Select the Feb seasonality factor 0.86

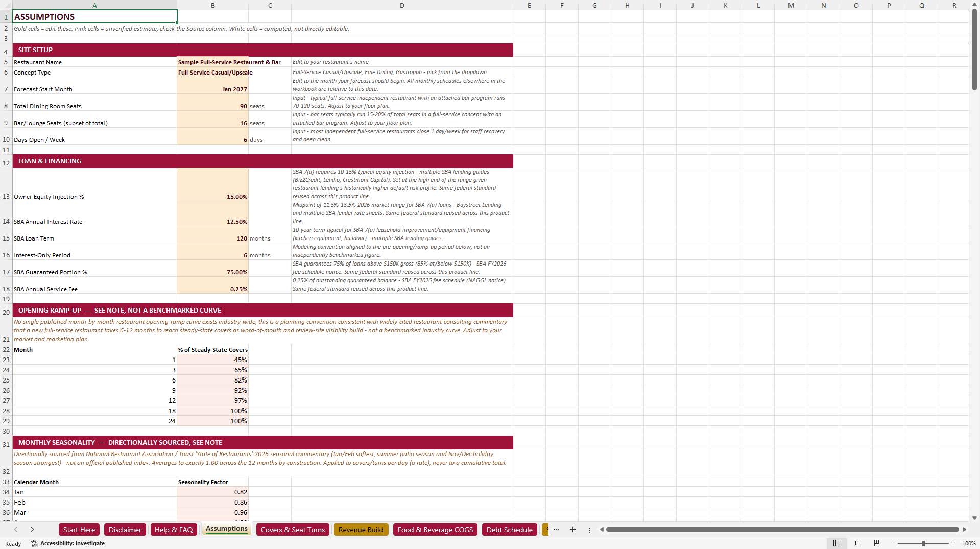tap(213, 502)
